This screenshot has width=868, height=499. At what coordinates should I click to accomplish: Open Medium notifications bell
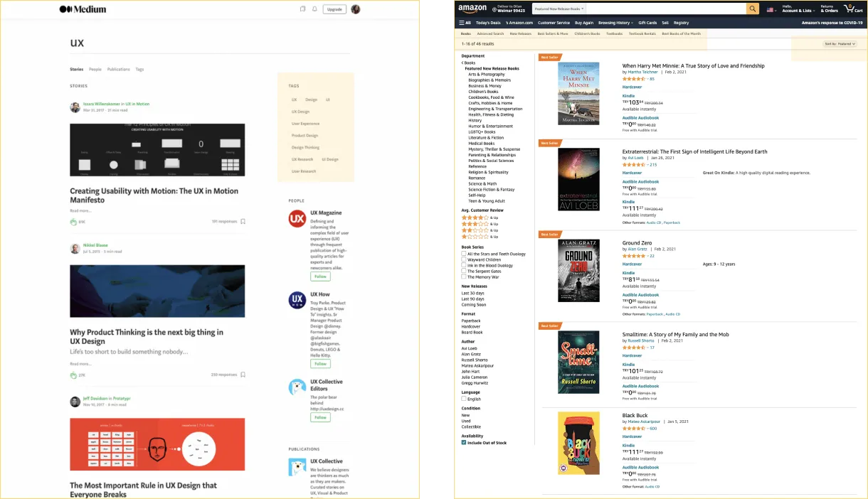[314, 9]
